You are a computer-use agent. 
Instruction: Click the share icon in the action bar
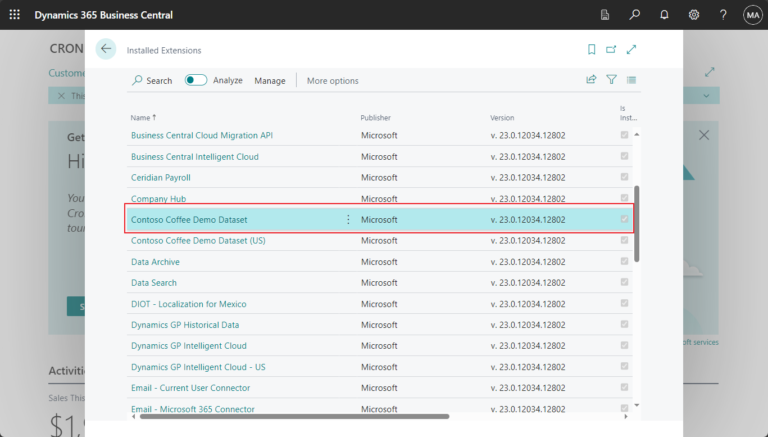(x=591, y=80)
